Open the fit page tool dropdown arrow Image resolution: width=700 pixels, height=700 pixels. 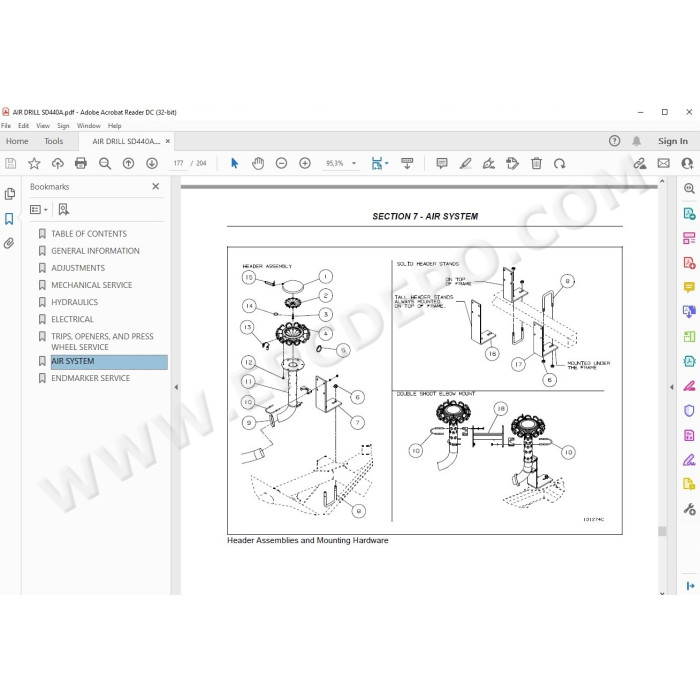(x=387, y=163)
